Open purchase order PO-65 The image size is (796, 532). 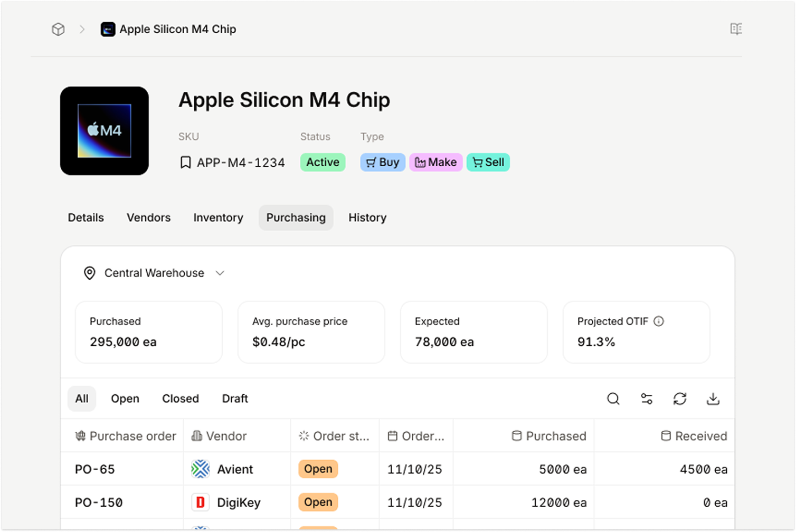95,469
